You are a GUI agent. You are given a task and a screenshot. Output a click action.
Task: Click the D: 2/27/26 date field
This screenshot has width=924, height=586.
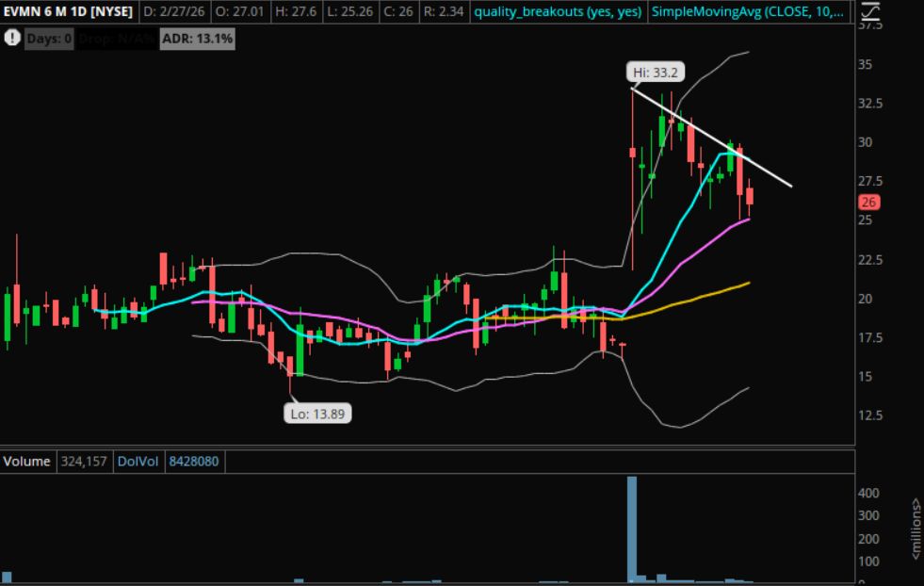[x=175, y=12]
